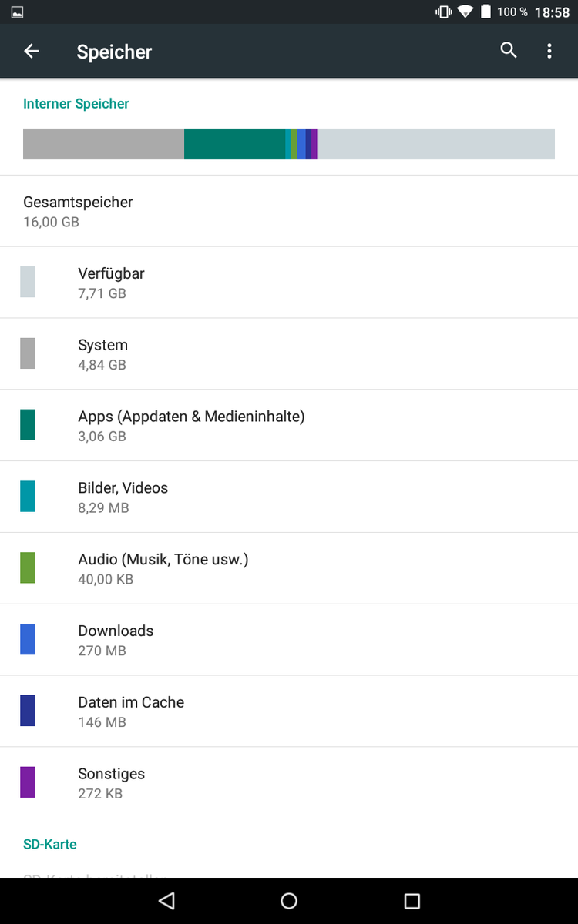Open Audio (Musik, Töne usw.)
This screenshot has width=578, height=924.
click(x=289, y=569)
